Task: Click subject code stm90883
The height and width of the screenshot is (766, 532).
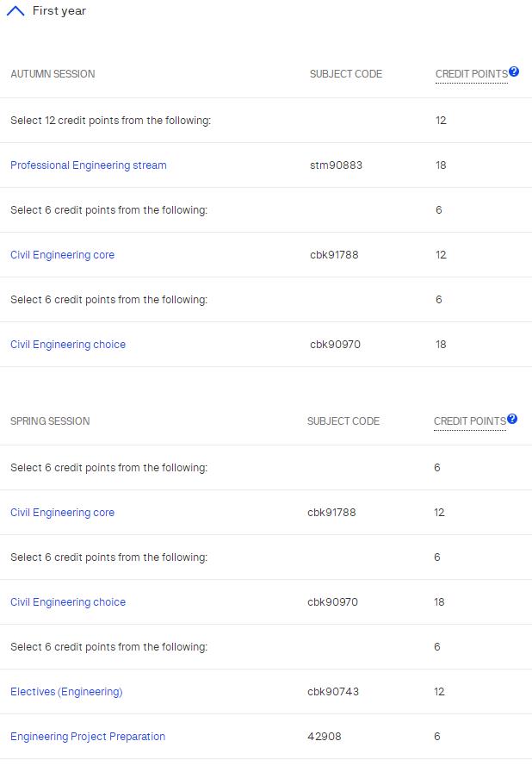Action: (x=336, y=165)
